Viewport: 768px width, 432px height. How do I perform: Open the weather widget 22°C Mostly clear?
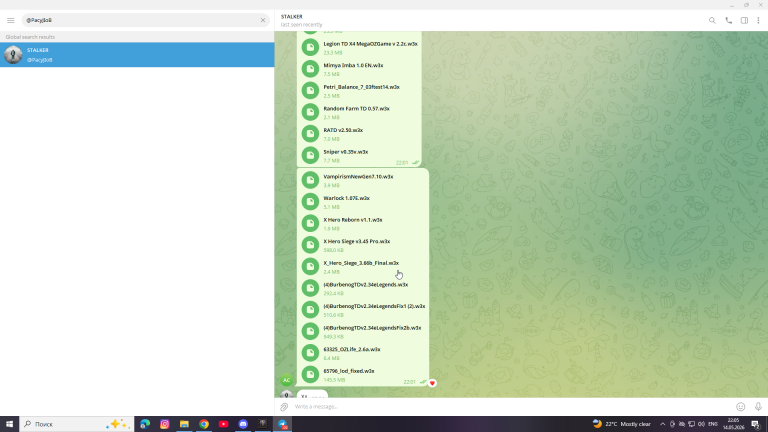point(622,424)
